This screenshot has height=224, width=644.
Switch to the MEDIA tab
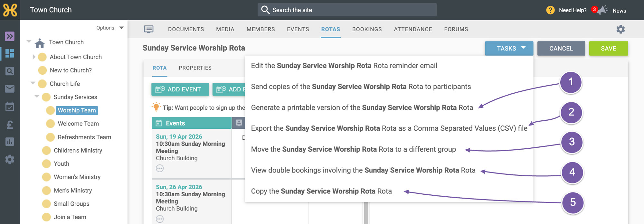(x=225, y=29)
